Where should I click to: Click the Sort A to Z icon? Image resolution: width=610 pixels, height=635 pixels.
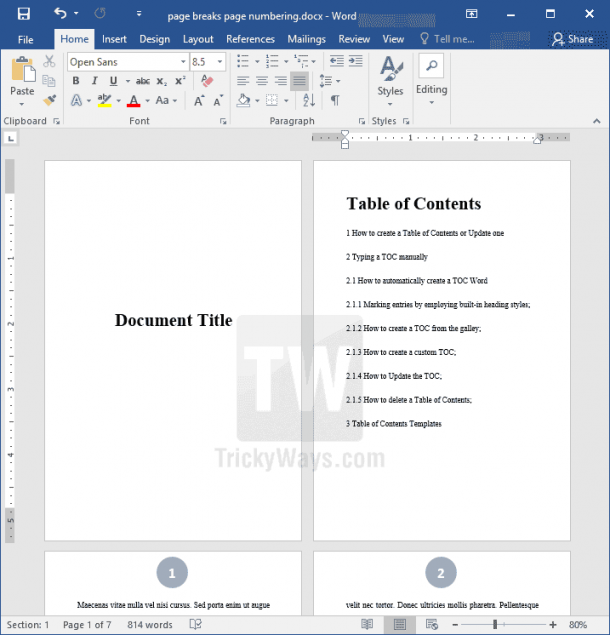tap(309, 100)
